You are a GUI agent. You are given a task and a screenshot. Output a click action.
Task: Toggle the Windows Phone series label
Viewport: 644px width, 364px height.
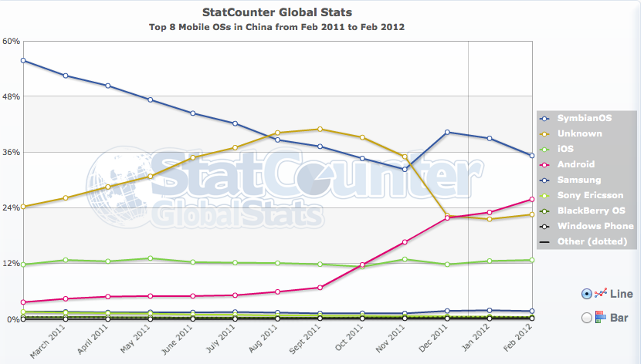tap(595, 226)
